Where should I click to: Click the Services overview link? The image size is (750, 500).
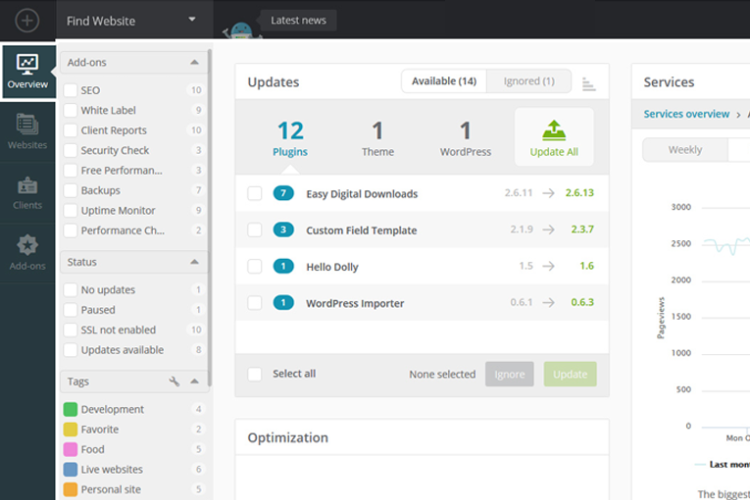point(686,114)
